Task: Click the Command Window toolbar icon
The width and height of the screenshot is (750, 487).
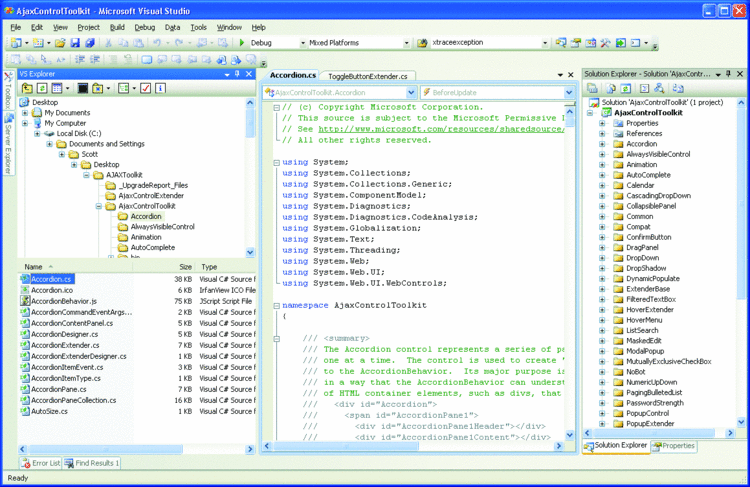Action: (635, 43)
